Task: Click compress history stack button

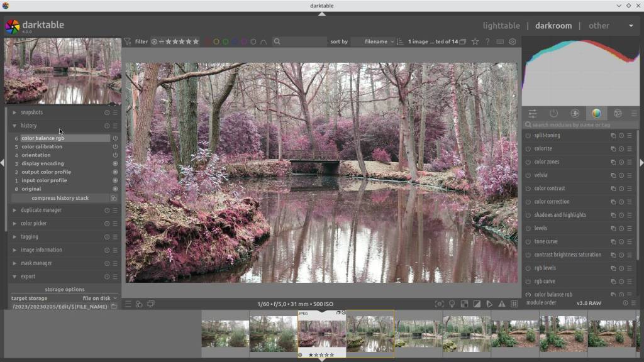Action: coord(60,198)
